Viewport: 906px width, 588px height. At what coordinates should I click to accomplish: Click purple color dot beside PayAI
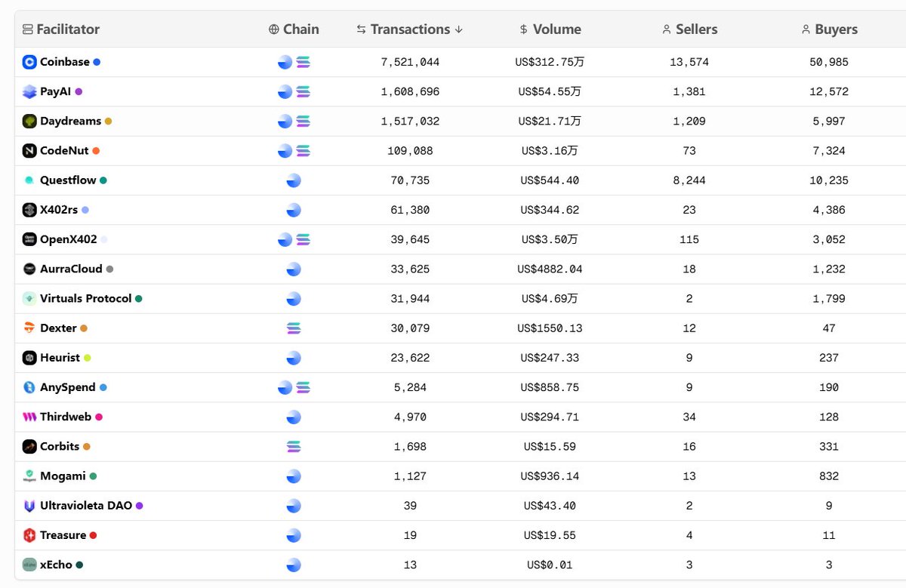79,91
